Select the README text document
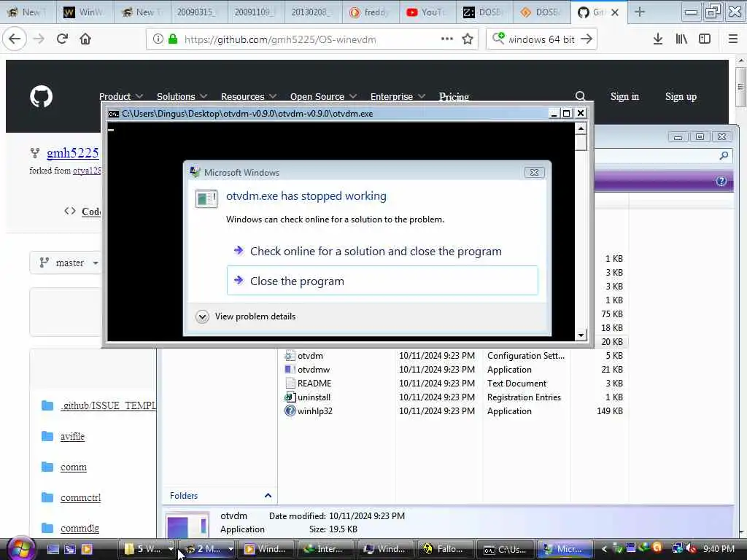Image resolution: width=747 pixels, height=560 pixels. tap(314, 384)
